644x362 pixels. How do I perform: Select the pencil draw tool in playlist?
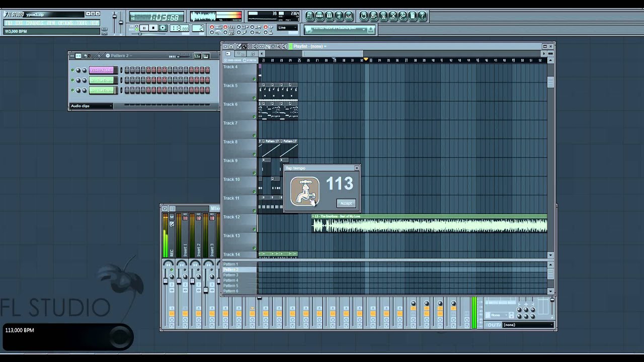pyautogui.click(x=239, y=46)
